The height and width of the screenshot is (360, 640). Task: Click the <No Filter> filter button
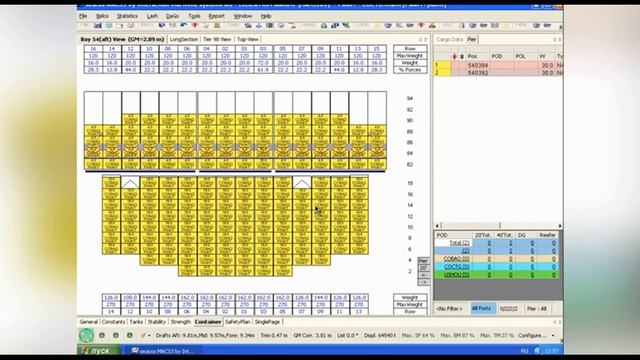coord(449,309)
